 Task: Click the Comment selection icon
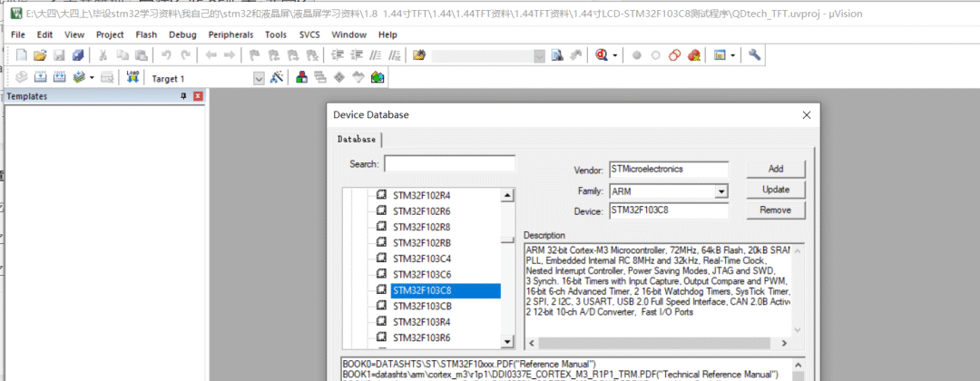pos(375,55)
